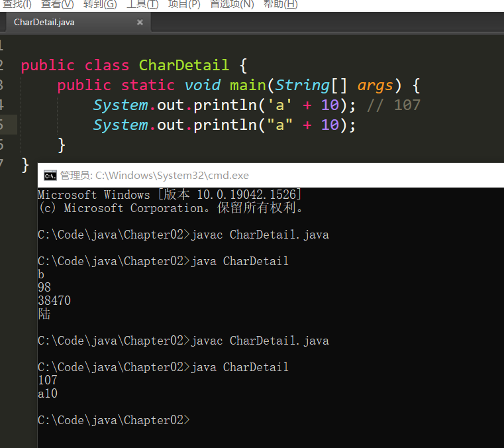
Task: Click the static keyword in the code
Action: (148, 85)
